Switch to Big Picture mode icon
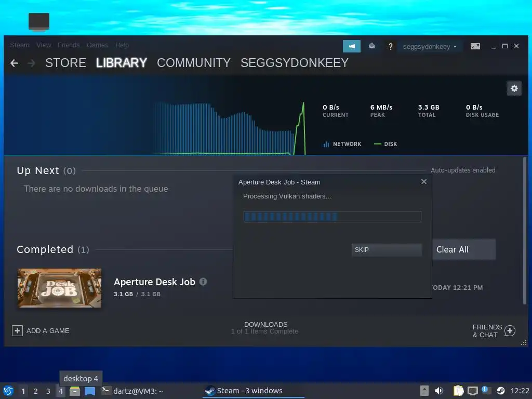Viewport: 532px width, 399px height. [475, 46]
